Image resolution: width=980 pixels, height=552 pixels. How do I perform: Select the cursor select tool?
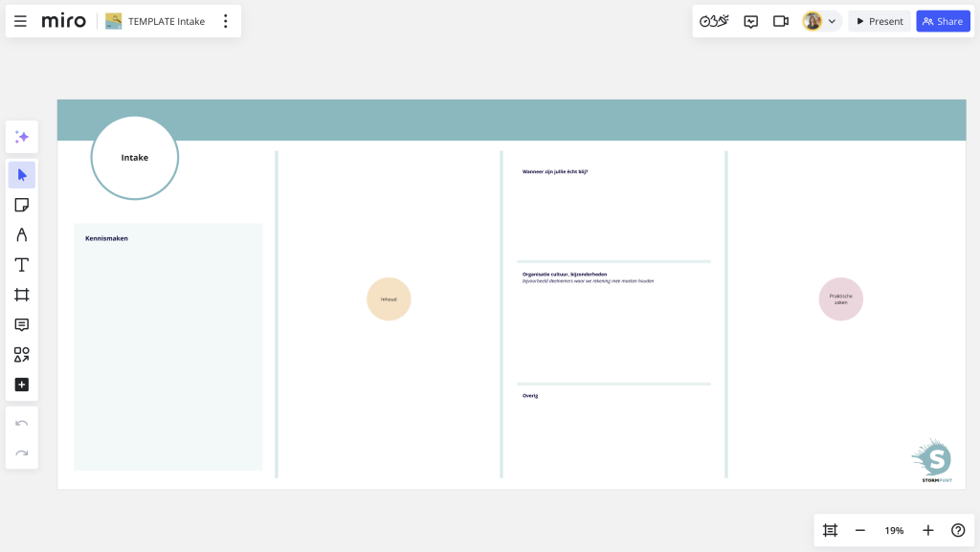click(x=22, y=175)
